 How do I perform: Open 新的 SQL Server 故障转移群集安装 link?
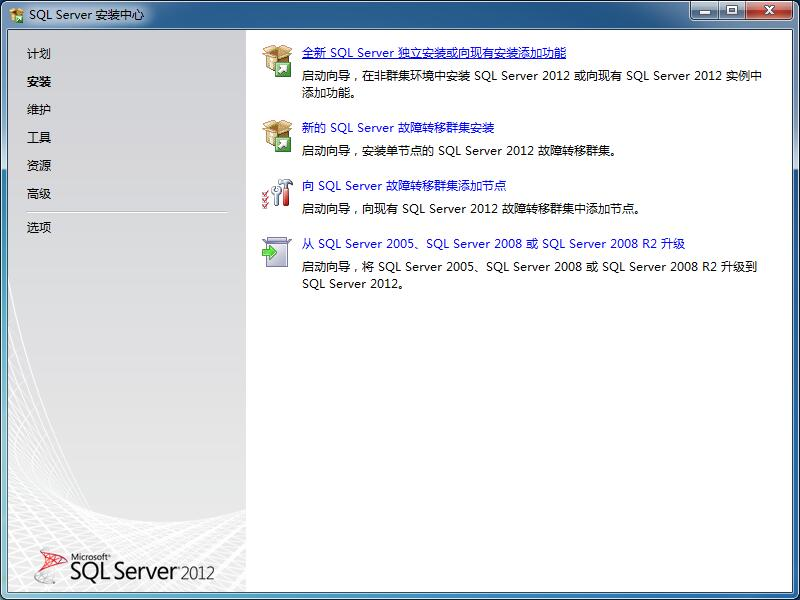tap(398, 128)
